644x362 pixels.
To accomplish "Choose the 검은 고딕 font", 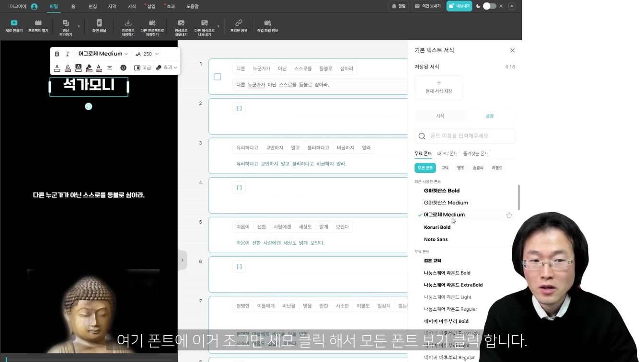I will click(432, 261).
